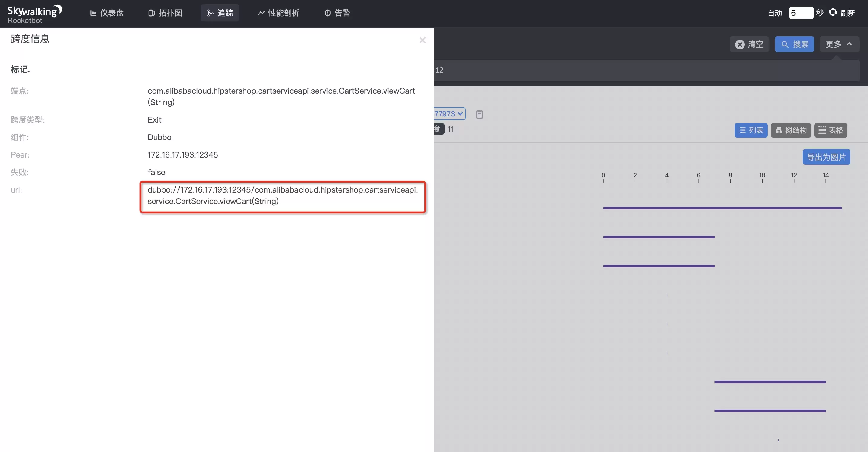Click the span count value 11
Screen dimensions: 868x452
coord(450,129)
